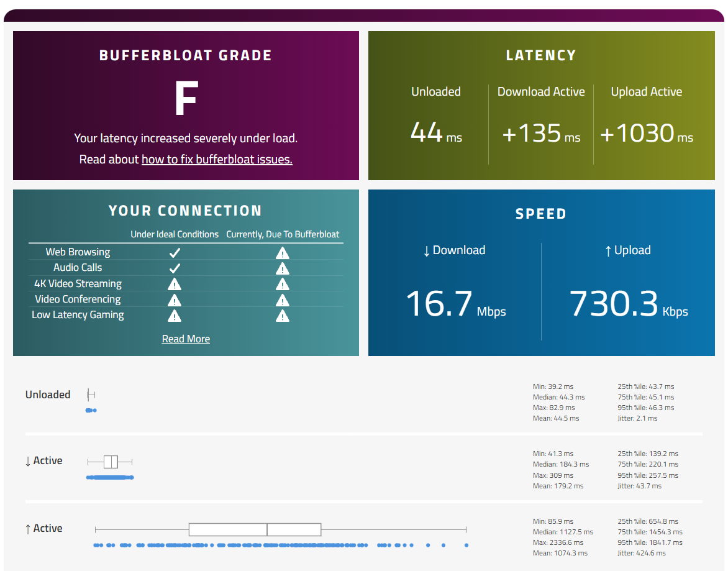
Task: Click 4K Video Streaming warning under Ideal Conditions
Action: coord(175,284)
